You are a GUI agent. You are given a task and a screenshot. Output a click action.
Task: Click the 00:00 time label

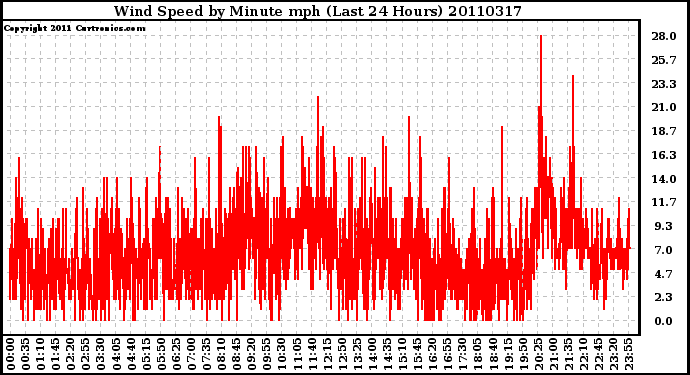(x=11, y=354)
